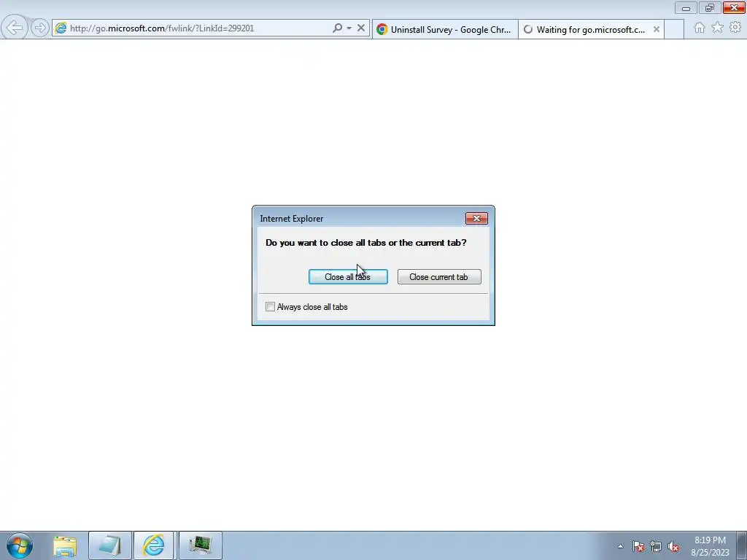Enable the Always close all tabs checkbox
Image resolution: width=747 pixels, height=560 pixels.
pyautogui.click(x=270, y=307)
